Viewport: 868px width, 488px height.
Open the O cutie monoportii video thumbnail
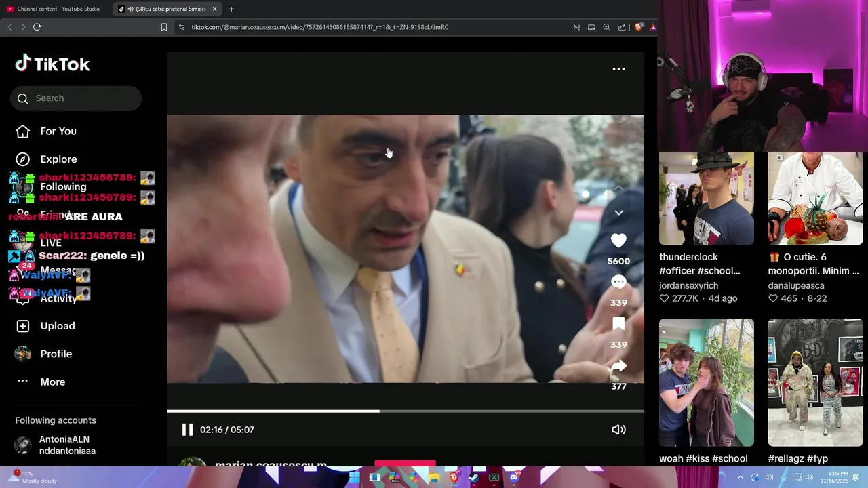point(815,198)
